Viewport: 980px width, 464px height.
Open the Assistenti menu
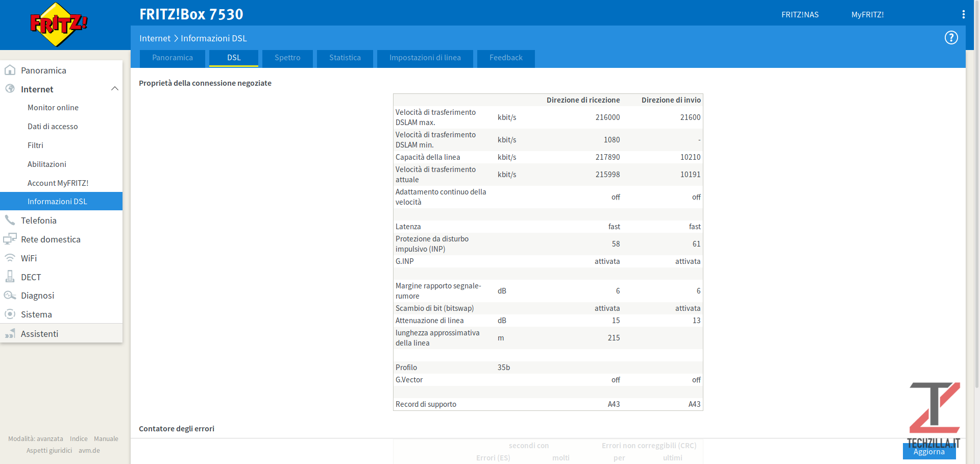coord(61,333)
